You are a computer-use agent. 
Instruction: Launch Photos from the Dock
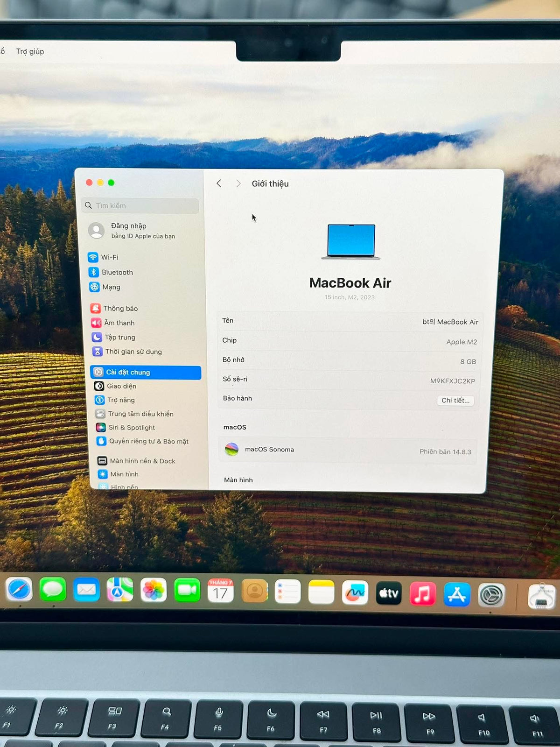click(154, 590)
